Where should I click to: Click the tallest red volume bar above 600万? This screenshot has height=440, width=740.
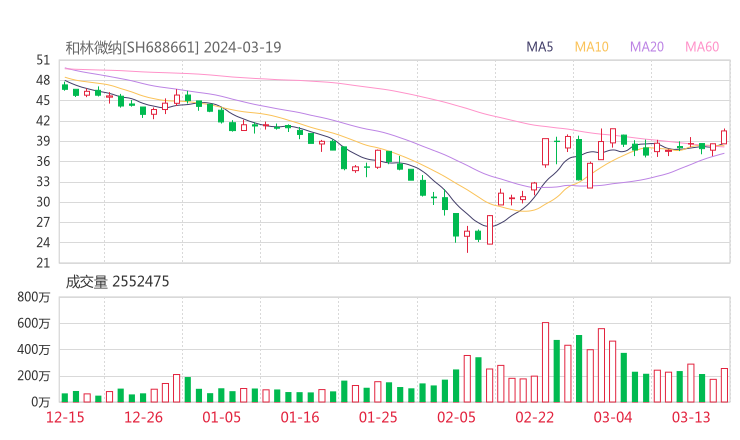pos(546,363)
